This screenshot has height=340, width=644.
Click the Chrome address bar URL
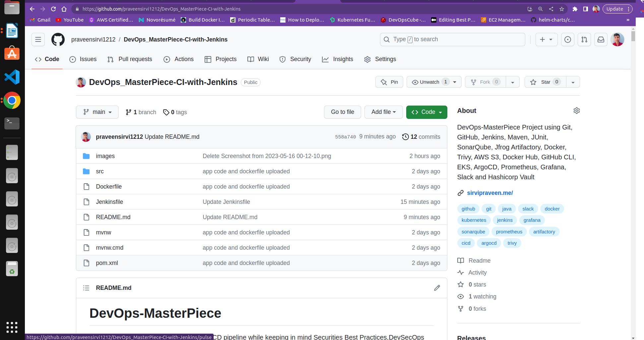tap(161, 9)
